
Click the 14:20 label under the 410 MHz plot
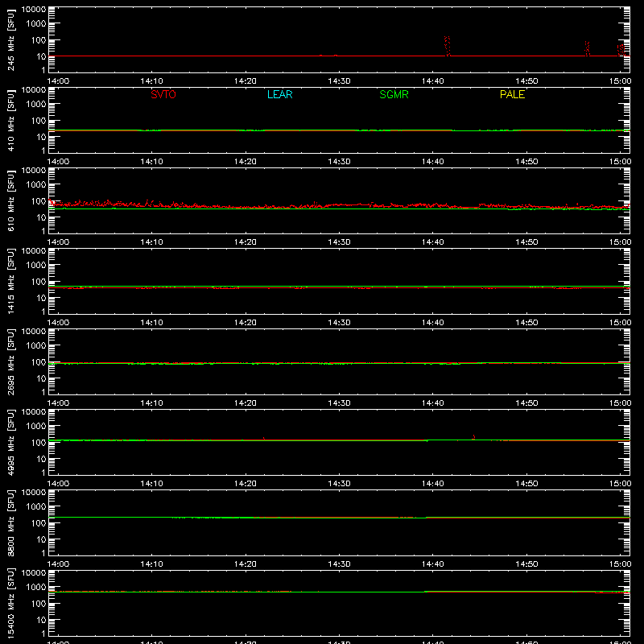[246, 162]
